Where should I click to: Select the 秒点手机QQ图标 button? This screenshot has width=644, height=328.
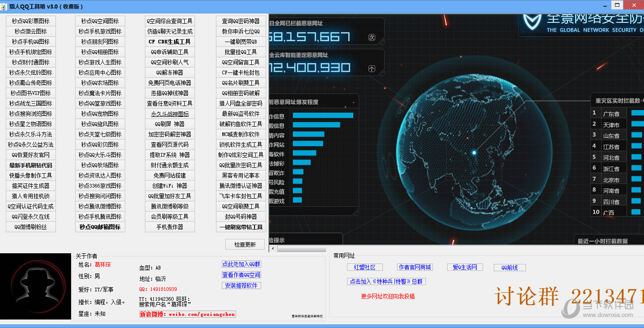[30, 42]
